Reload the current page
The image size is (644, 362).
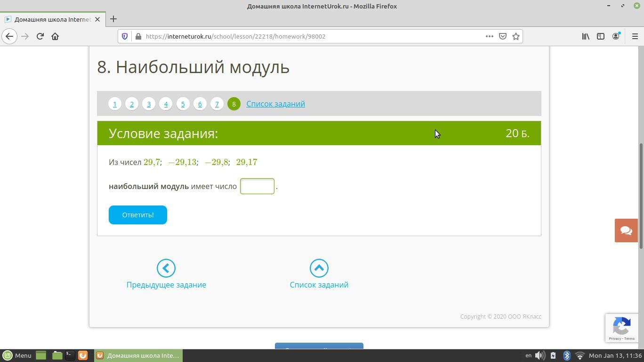[x=40, y=36]
